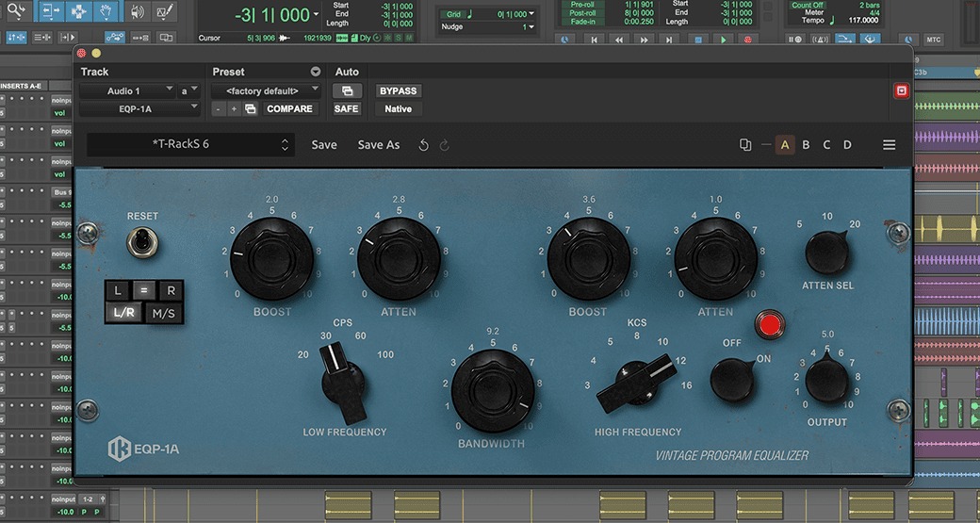The height and width of the screenshot is (523, 980).
Task: Click the next preset plus button
Action: point(234,108)
